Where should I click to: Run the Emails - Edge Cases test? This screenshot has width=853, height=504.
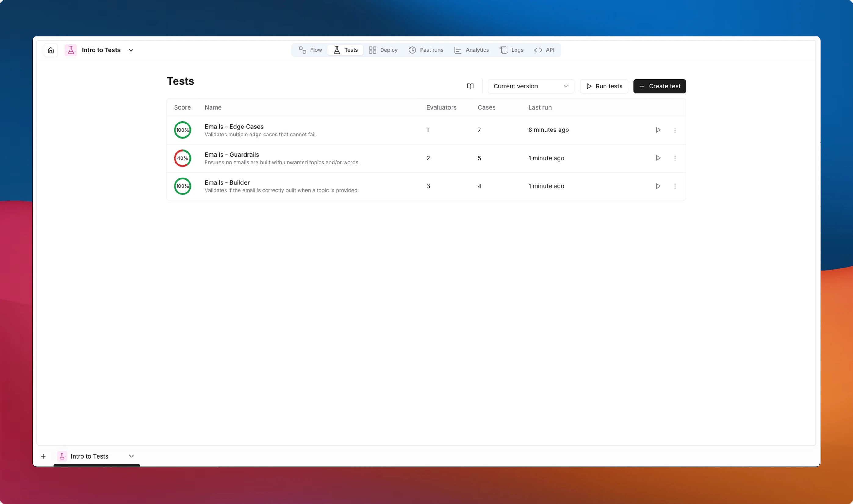(x=658, y=130)
